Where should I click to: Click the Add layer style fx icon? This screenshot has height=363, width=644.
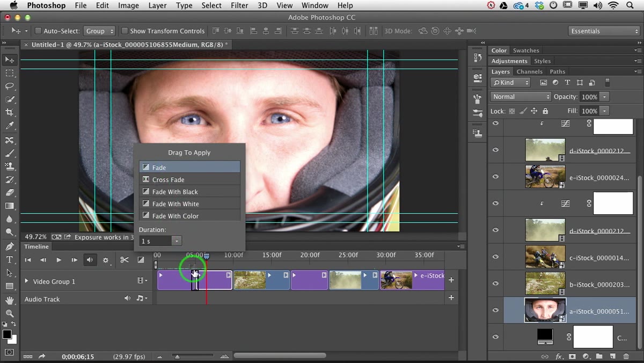559,356
